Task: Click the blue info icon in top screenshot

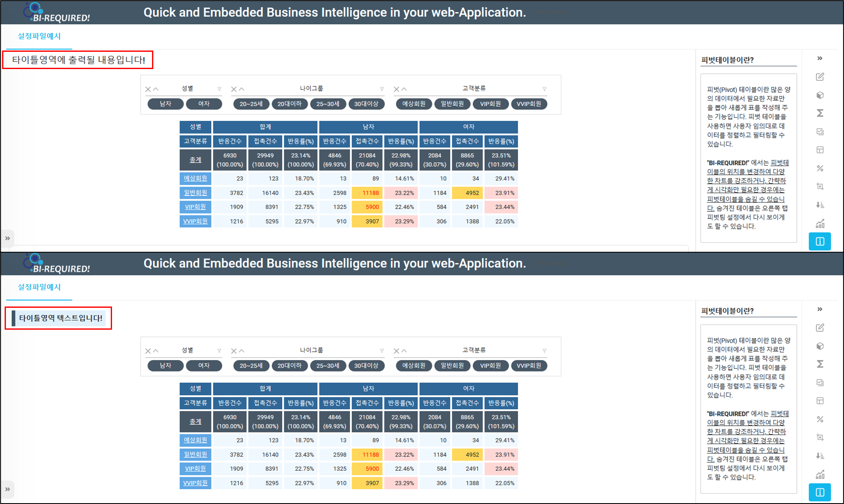Action: point(820,241)
